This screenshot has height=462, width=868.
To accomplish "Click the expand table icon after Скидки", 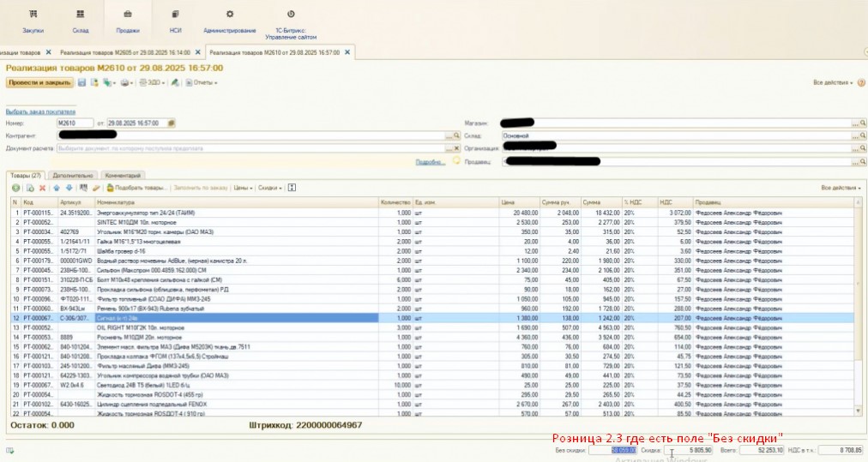I will click(292, 188).
